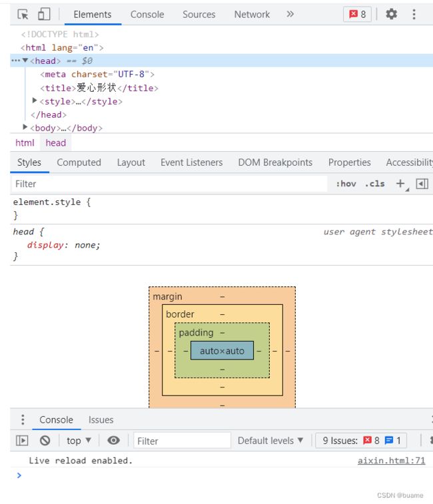Select the meta charset line
Screen dimensions: 433x504
tap(97, 75)
